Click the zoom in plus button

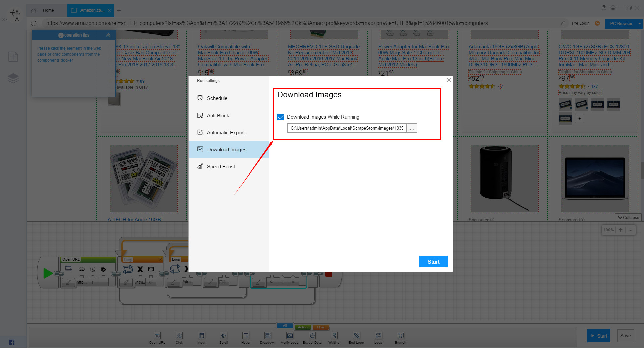coord(621,230)
